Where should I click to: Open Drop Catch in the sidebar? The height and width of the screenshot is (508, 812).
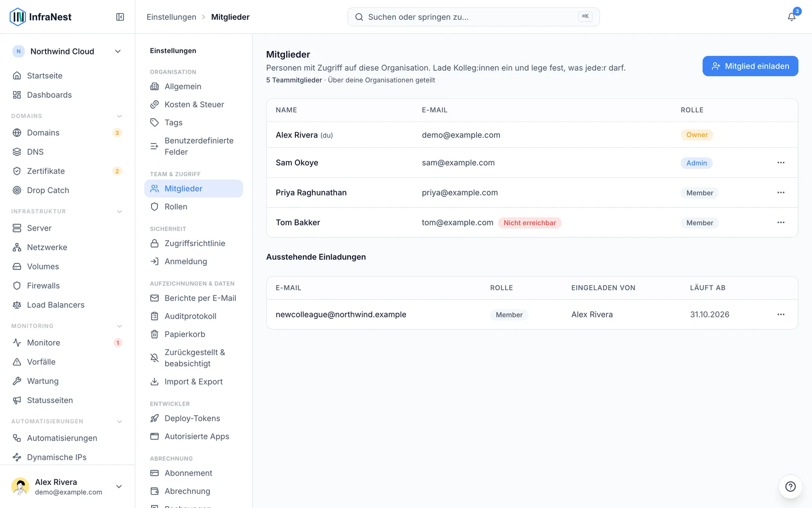pyautogui.click(x=67, y=190)
